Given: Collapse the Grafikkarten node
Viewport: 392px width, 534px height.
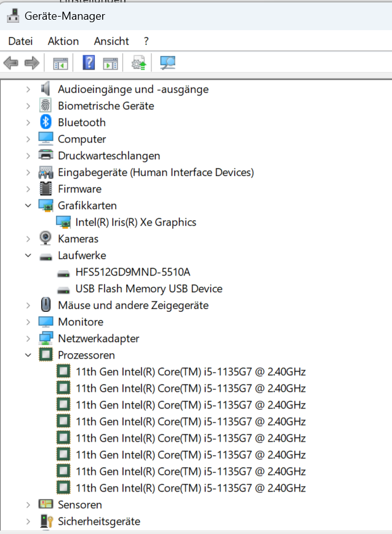Looking at the screenshot, I should click(28, 205).
